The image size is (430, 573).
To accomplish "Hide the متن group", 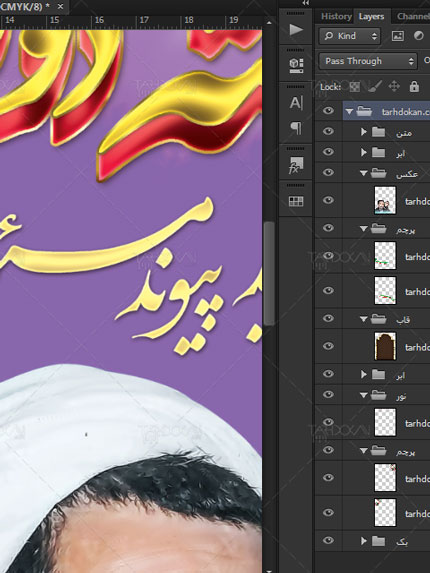I will 328,131.
